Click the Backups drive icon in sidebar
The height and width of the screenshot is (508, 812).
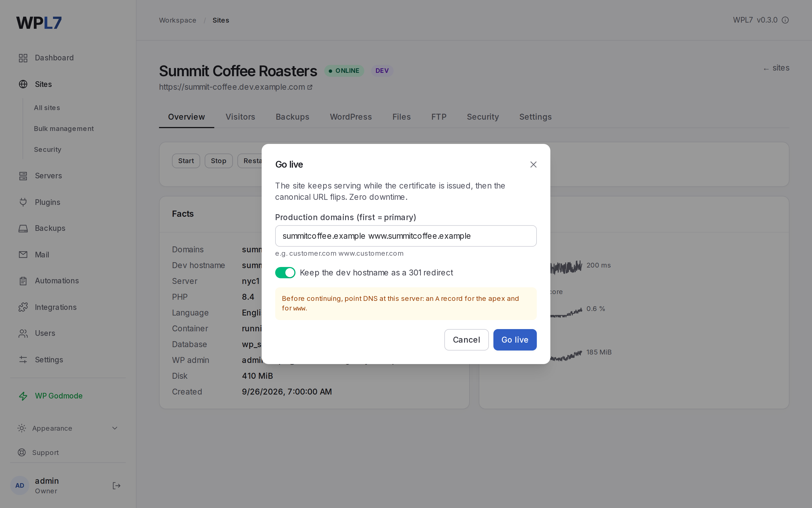coord(23,229)
